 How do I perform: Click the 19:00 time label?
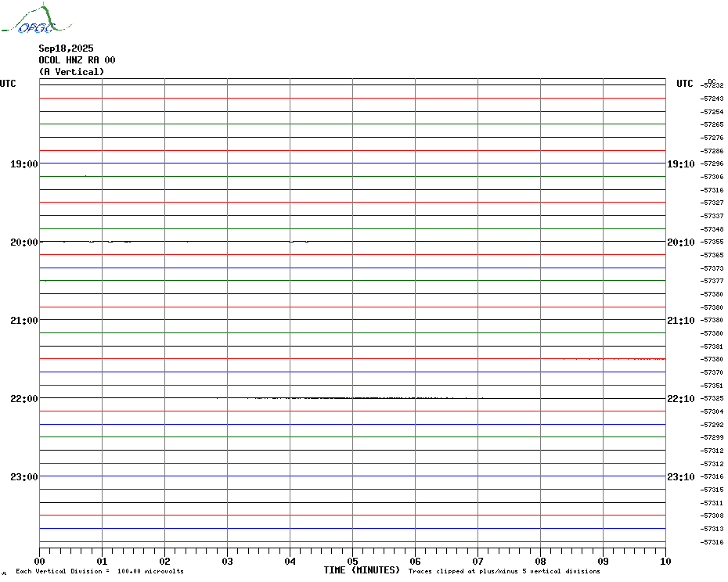click(24, 163)
